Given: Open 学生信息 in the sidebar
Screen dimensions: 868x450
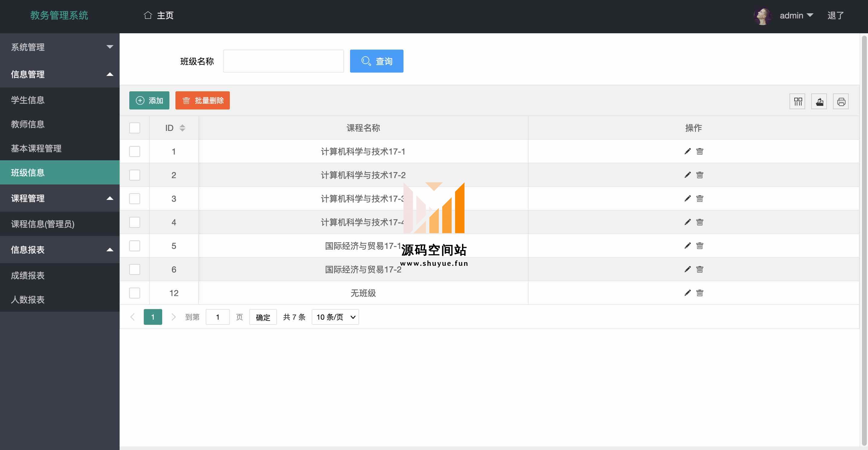Looking at the screenshot, I should click(27, 100).
